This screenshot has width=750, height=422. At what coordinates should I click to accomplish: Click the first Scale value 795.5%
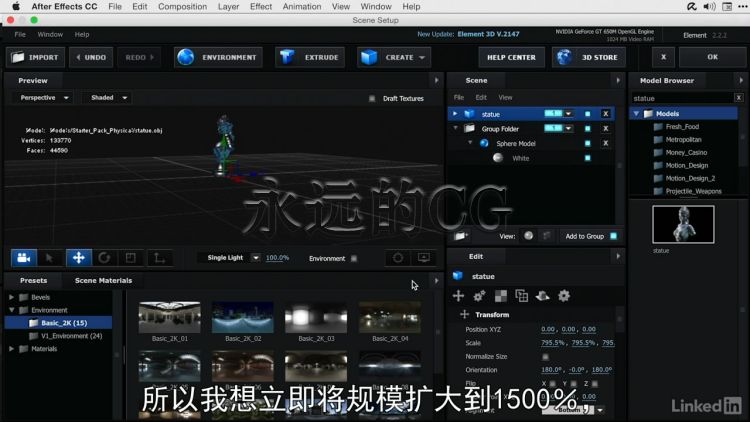553,343
